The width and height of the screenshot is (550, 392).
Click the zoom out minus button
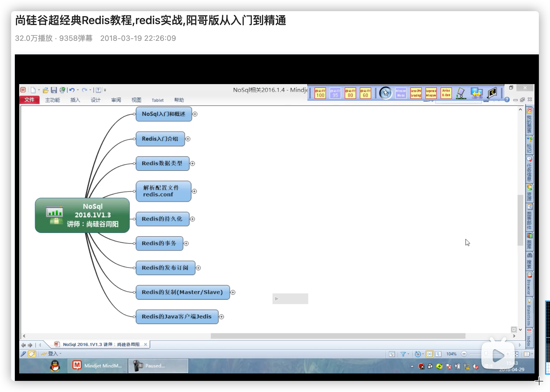click(x=464, y=354)
